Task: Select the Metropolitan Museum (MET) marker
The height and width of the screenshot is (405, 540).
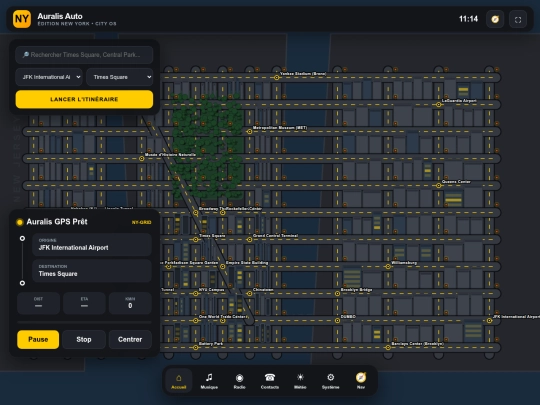Action: (x=249, y=131)
